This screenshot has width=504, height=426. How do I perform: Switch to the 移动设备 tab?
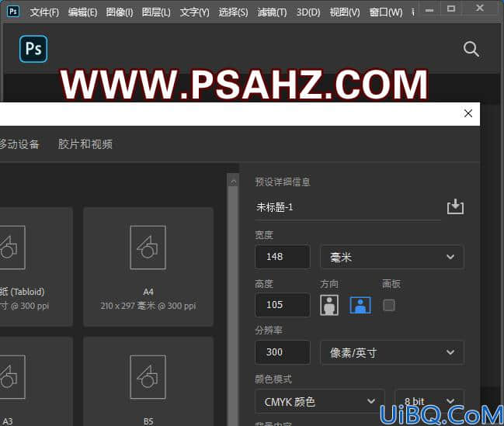coord(19,144)
